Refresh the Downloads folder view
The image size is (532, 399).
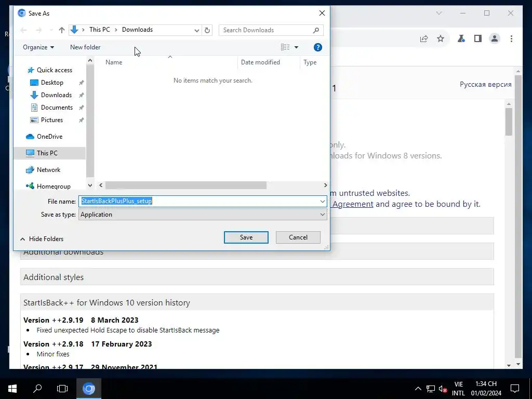[207, 30]
